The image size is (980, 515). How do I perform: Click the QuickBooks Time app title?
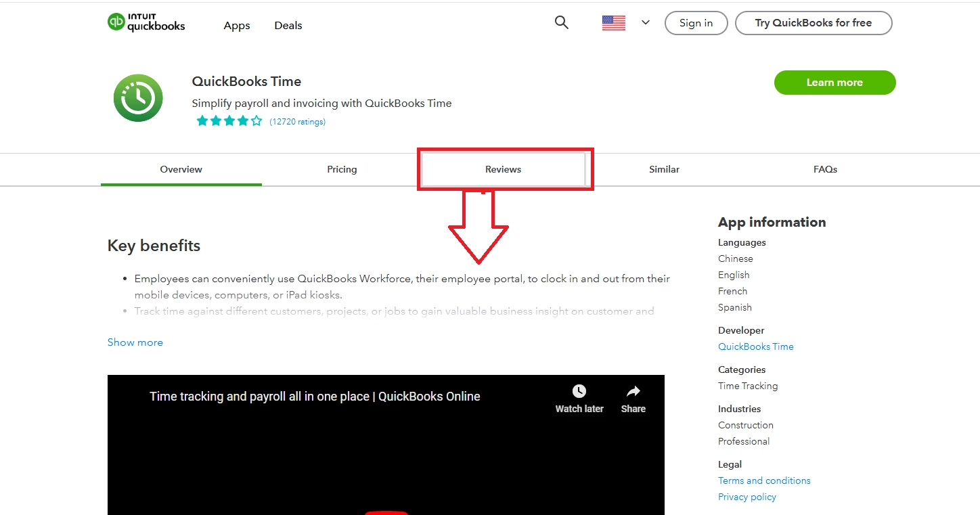coord(246,81)
